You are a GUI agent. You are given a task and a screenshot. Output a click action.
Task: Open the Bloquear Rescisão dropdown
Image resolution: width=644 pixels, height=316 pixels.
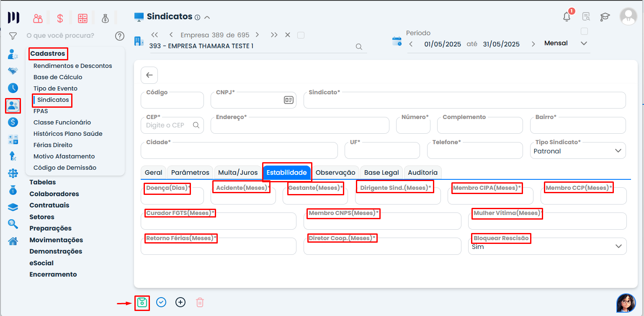point(547,246)
